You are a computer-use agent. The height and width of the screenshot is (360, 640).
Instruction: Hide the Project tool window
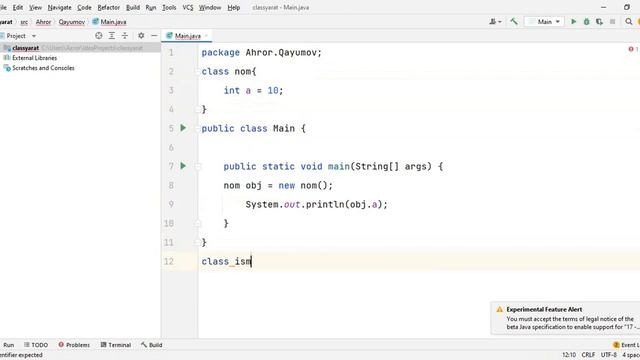tap(154, 36)
